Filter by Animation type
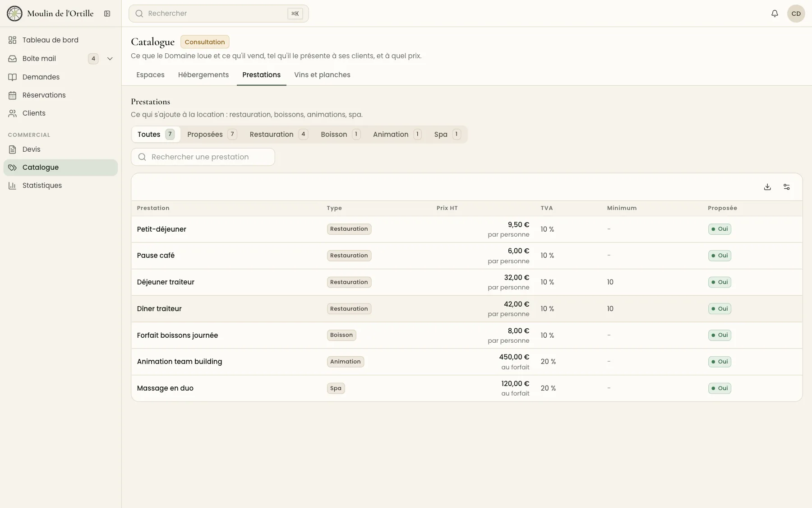 coord(397,135)
